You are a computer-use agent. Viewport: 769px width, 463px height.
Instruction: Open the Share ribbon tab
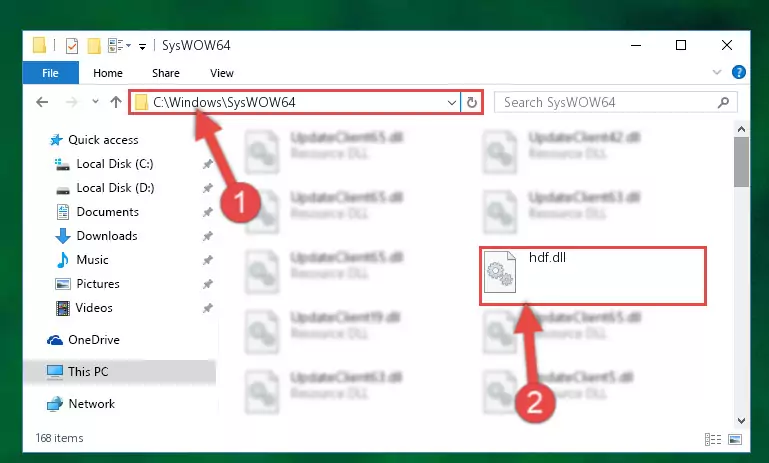[166, 73]
